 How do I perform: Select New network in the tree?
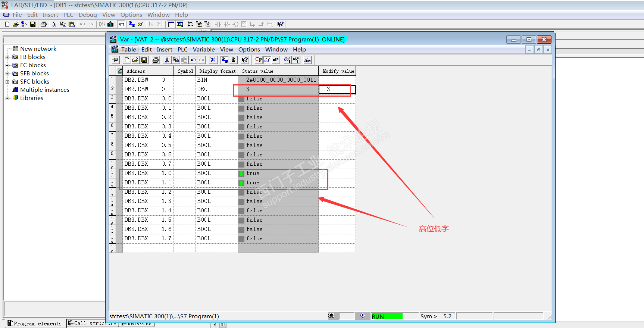coord(38,49)
